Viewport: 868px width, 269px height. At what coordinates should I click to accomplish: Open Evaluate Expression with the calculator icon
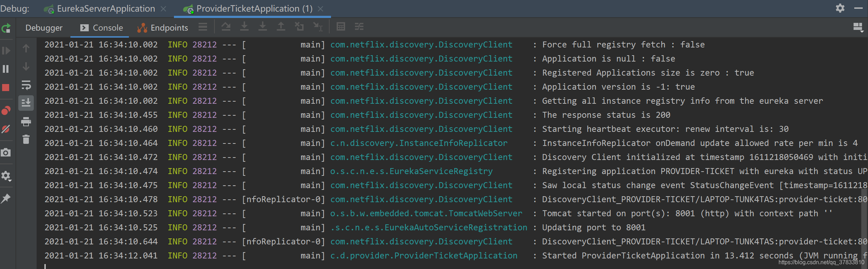pos(341,27)
